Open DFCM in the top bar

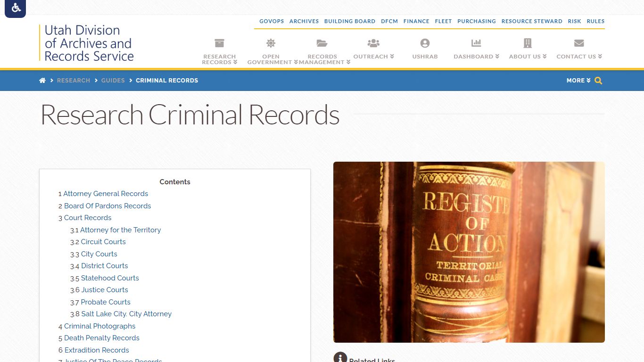pyautogui.click(x=389, y=21)
